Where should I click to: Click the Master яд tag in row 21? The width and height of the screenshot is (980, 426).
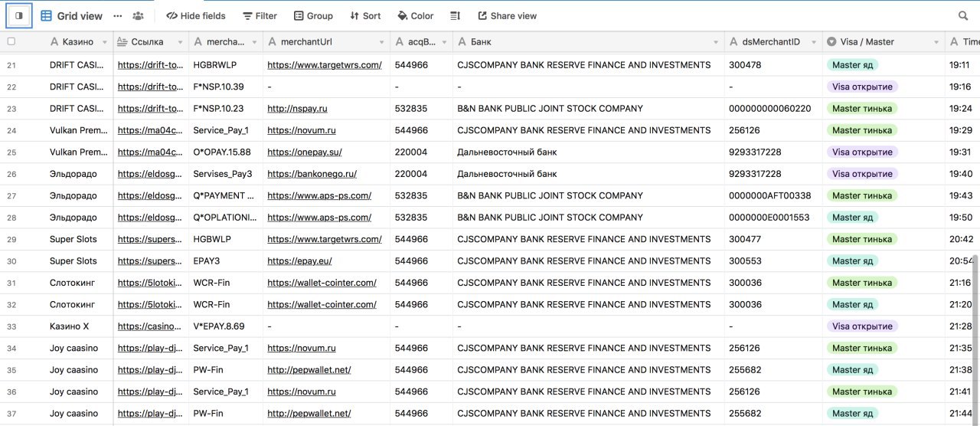pyautogui.click(x=852, y=65)
